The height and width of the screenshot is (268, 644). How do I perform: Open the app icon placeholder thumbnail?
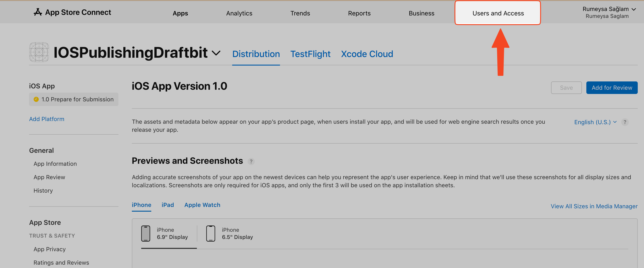[39, 52]
